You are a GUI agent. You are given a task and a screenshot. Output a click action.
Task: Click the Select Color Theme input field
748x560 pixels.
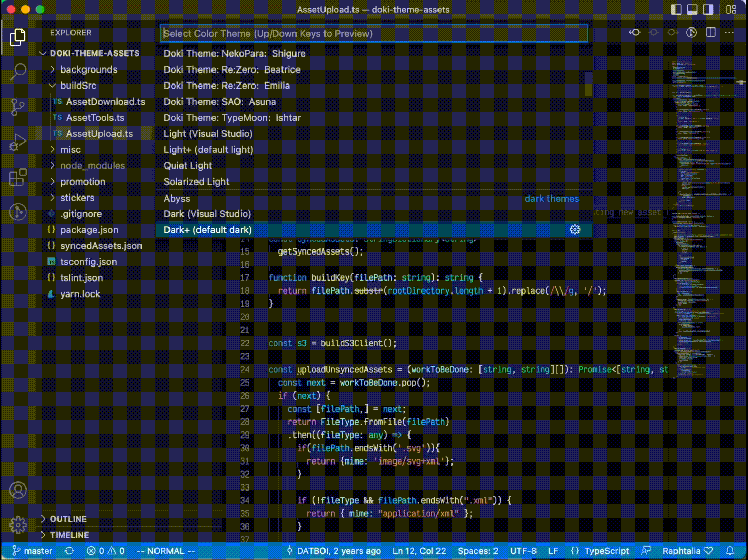[x=374, y=33]
